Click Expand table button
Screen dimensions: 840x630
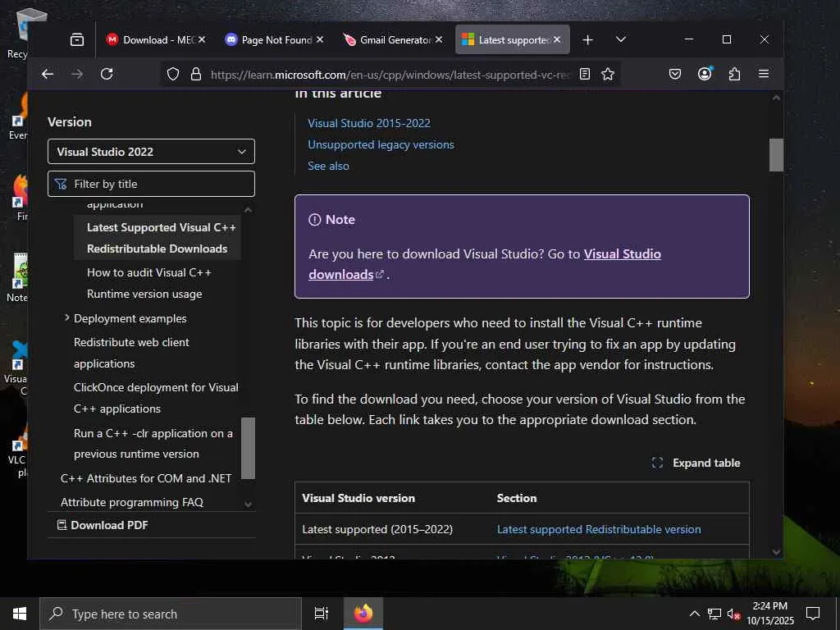pos(696,463)
